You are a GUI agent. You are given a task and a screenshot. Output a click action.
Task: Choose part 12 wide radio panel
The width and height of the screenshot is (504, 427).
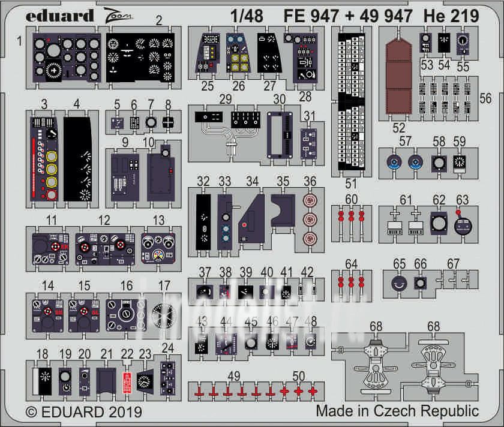pos(105,249)
